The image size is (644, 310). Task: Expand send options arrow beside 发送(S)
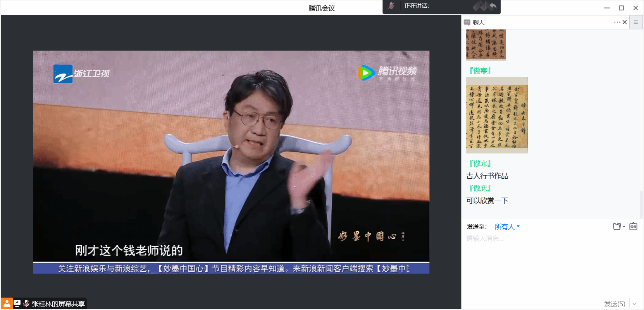click(x=635, y=304)
